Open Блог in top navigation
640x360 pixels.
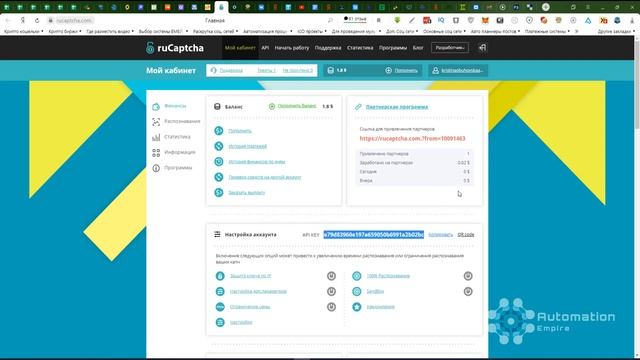coord(418,48)
